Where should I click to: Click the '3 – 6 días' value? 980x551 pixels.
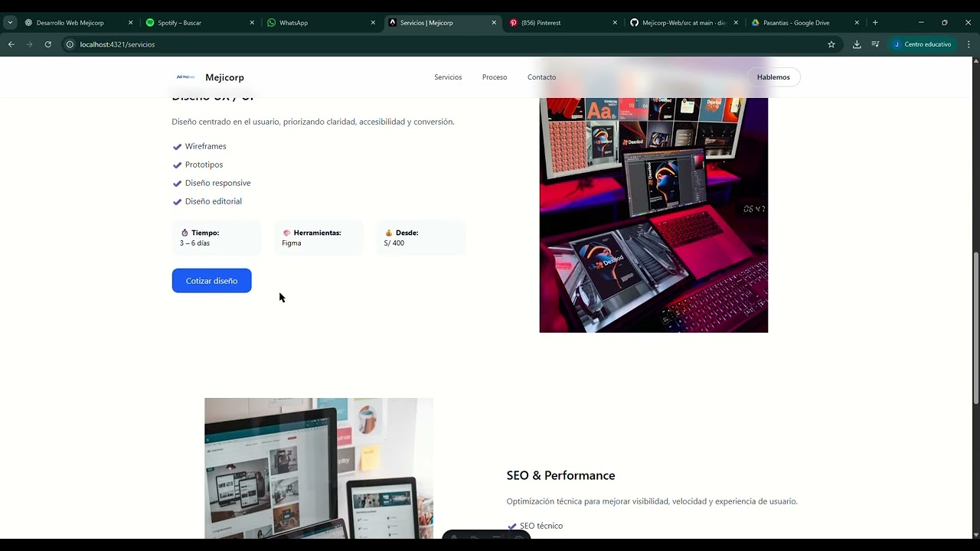coord(194,243)
